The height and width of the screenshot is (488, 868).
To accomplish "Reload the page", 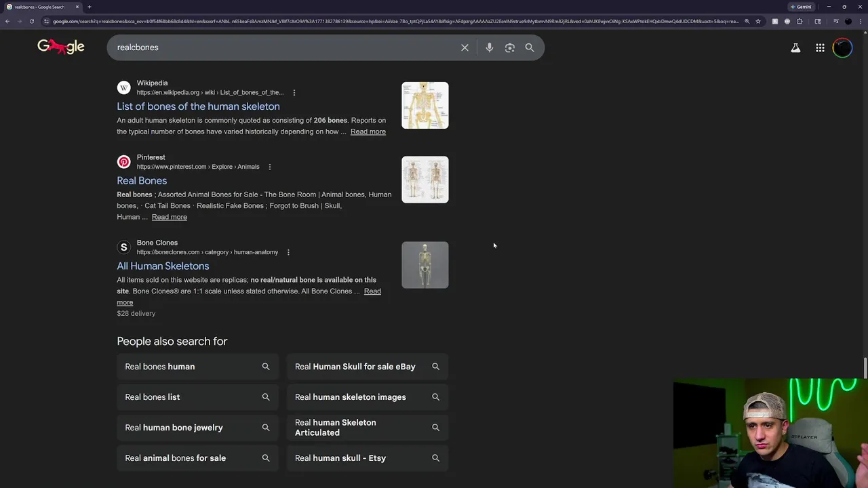I will [32, 21].
